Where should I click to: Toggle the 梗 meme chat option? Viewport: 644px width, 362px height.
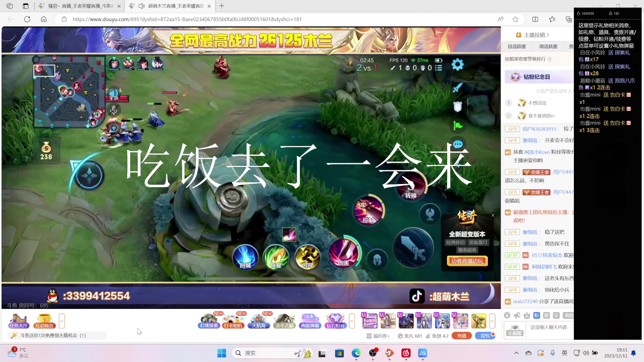point(546,315)
